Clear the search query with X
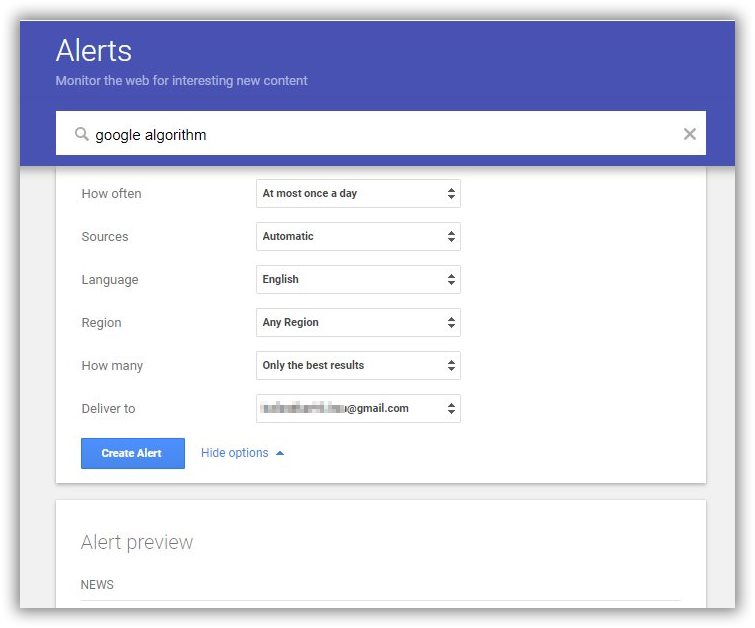This screenshot has width=755, height=628. [x=690, y=134]
